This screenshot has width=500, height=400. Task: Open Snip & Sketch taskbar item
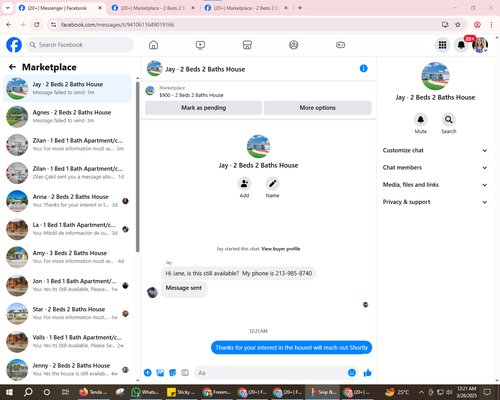(x=323, y=392)
